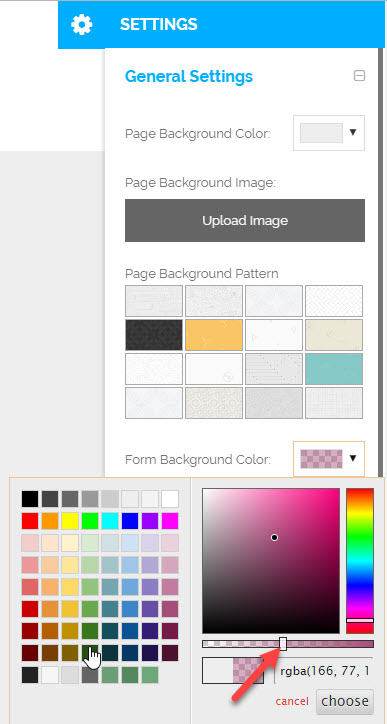Collapse the General Settings section
Image resolution: width=387 pixels, height=724 pixels.
click(359, 76)
